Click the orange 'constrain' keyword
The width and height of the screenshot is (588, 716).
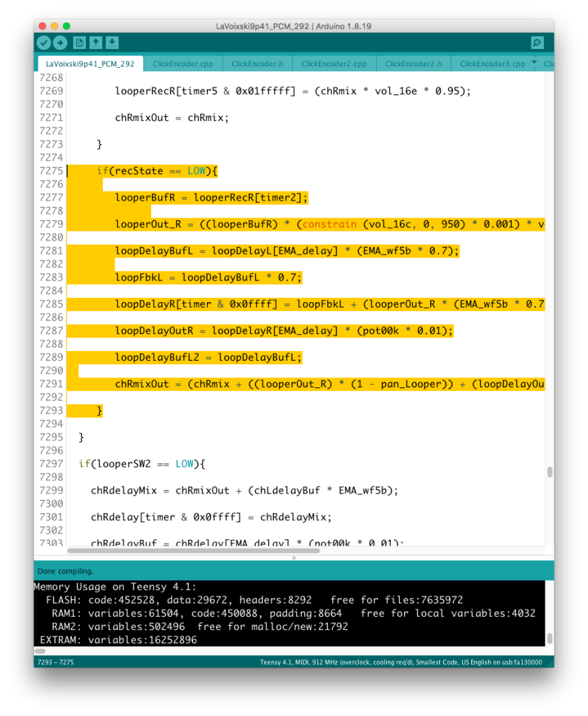click(x=329, y=224)
